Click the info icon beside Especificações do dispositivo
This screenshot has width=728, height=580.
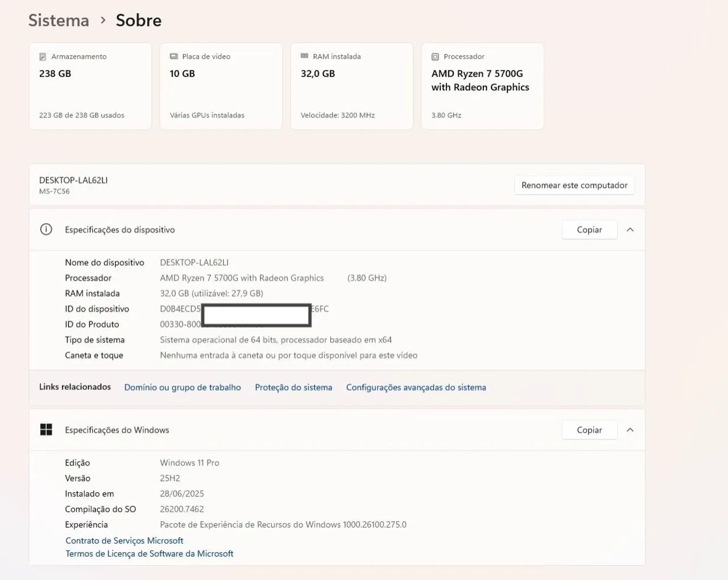point(46,229)
